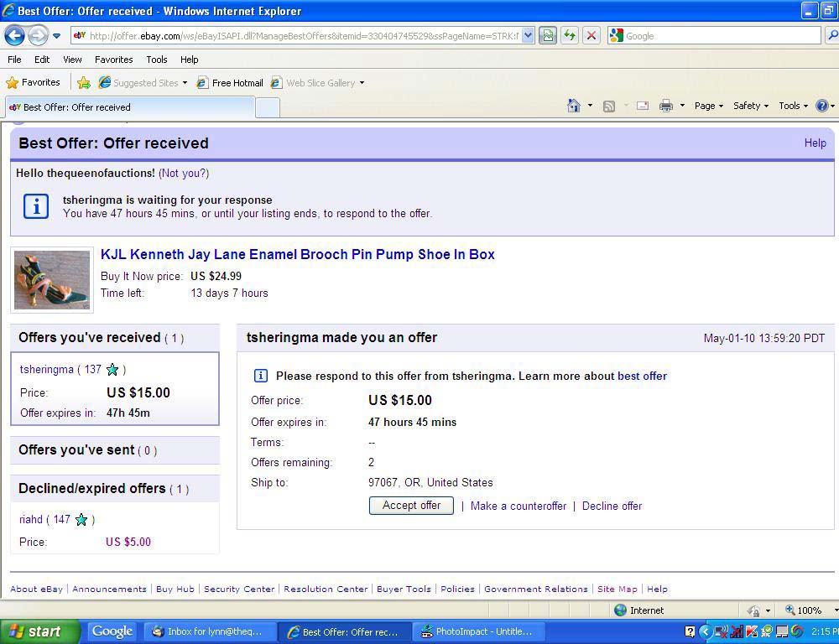This screenshot has height=644, width=839.
Task: Stop loading with the red X icon
Action: (x=591, y=36)
